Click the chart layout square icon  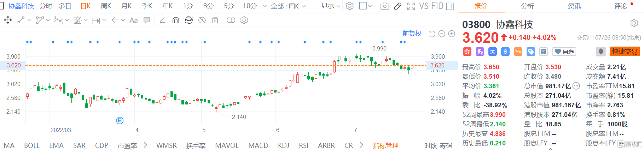[363, 6]
